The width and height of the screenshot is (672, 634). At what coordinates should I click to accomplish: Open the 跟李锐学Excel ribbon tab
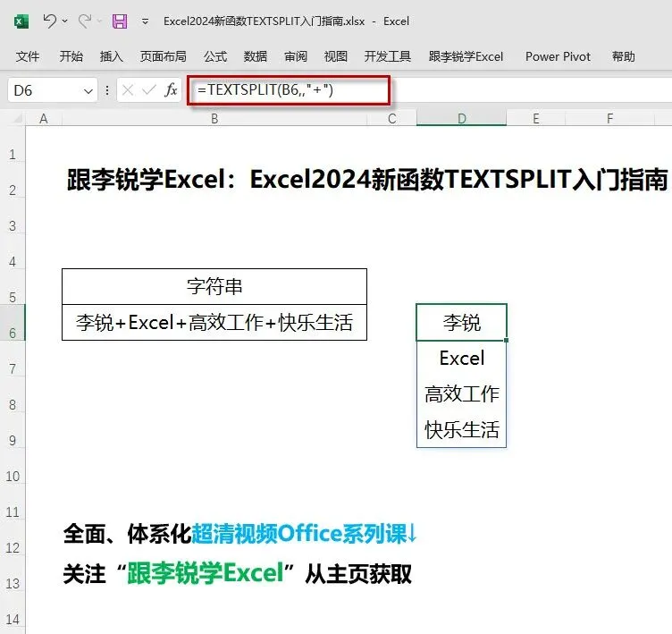pyautogui.click(x=466, y=56)
